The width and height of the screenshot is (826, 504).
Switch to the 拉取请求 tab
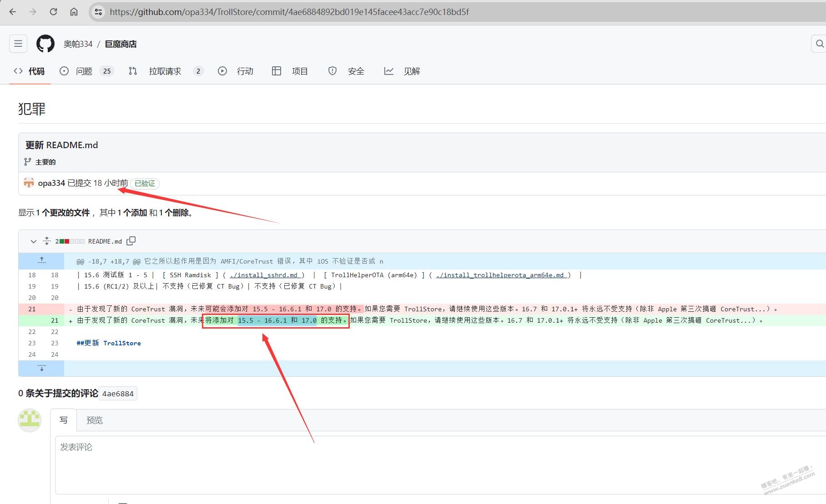pos(166,71)
